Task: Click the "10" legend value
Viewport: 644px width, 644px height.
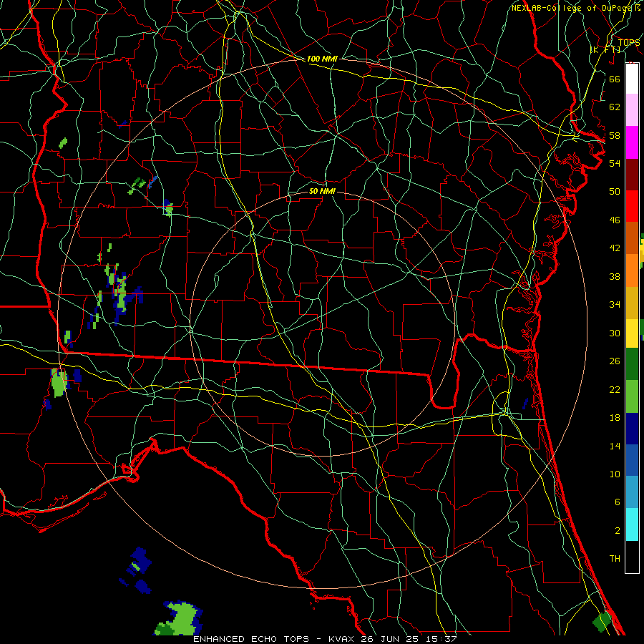Action: (x=615, y=474)
